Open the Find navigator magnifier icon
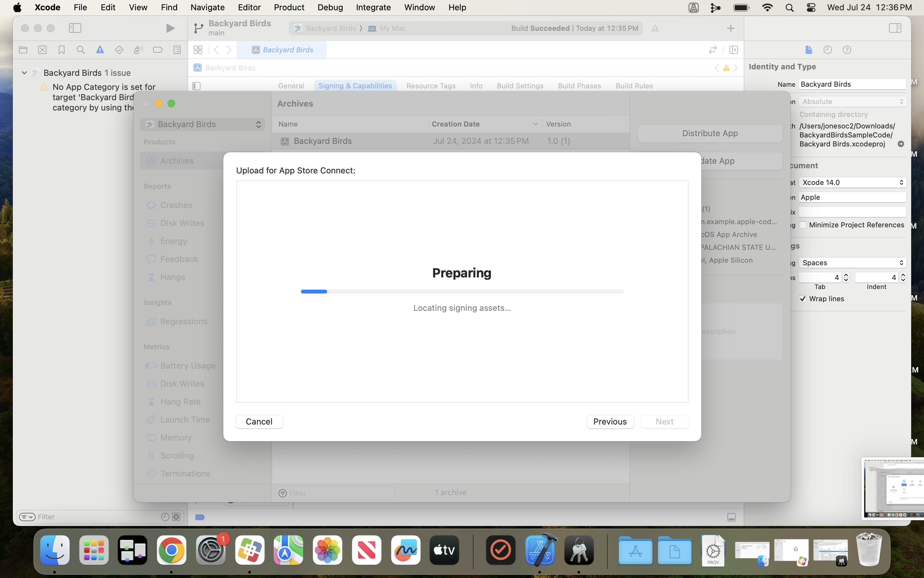This screenshot has width=924, height=578. 81,50
